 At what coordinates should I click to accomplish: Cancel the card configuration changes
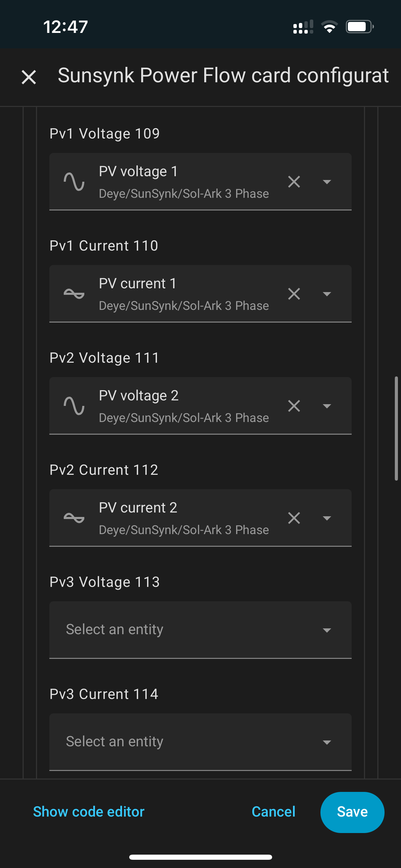[274, 812]
